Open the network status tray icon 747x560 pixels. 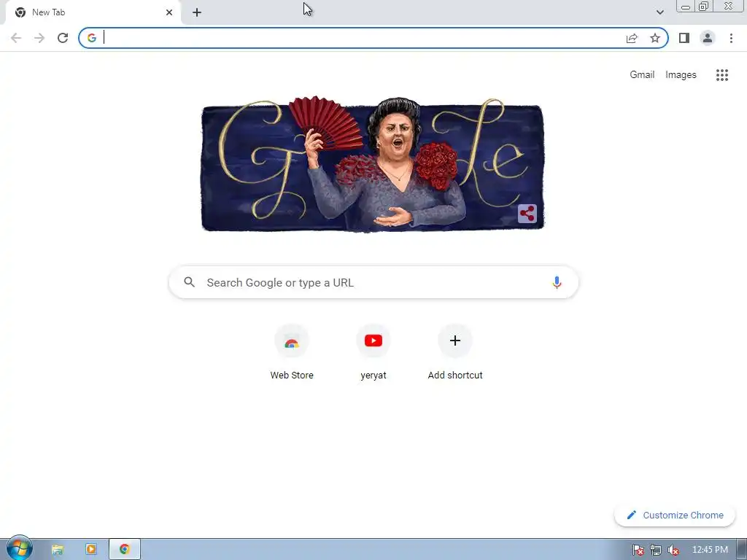[656, 550]
